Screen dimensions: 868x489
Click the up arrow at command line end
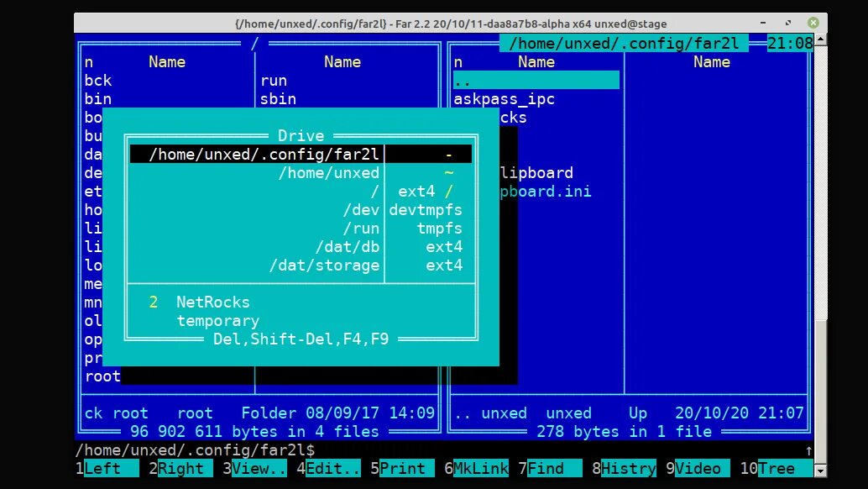coord(808,451)
